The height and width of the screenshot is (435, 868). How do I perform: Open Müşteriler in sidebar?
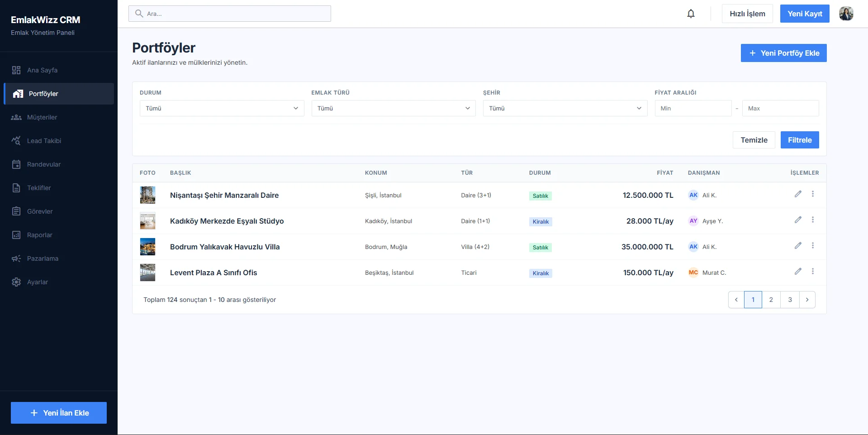click(x=59, y=117)
